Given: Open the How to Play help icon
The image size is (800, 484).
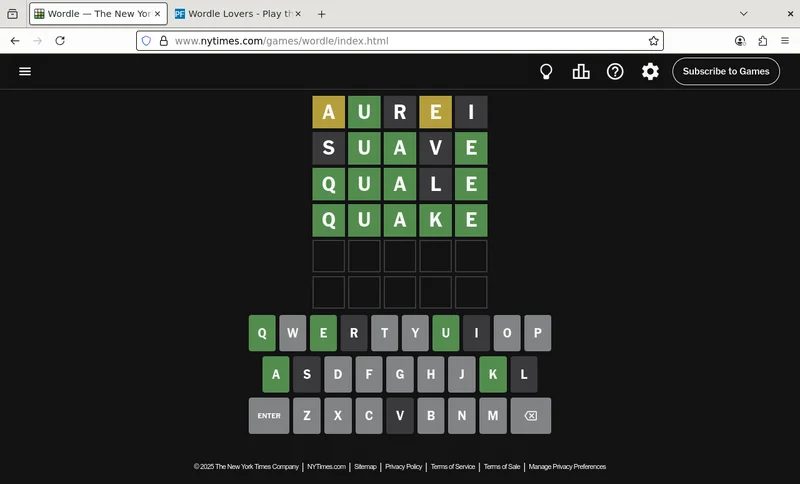Looking at the screenshot, I should [615, 71].
